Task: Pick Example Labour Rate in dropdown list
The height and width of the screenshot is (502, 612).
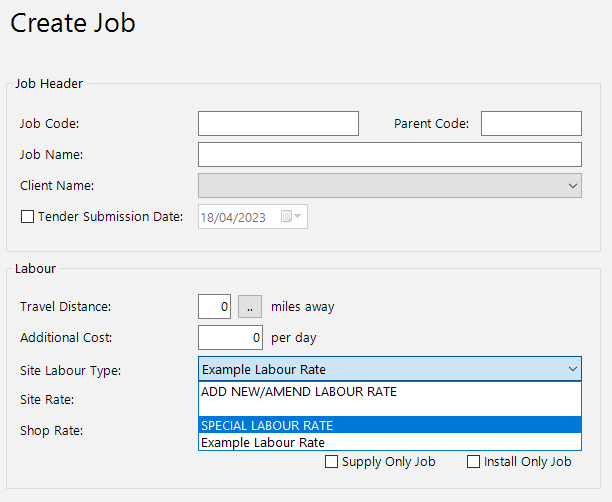Action: point(390,442)
